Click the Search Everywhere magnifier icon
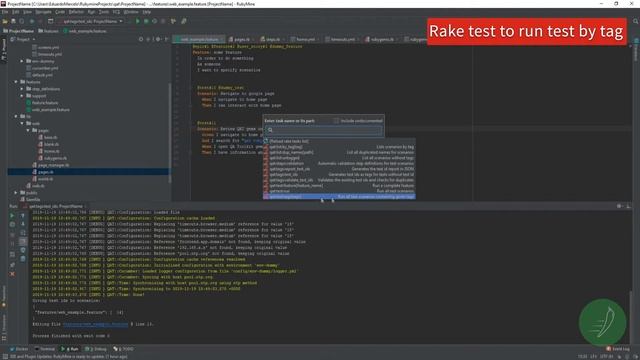The image size is (640, 360). click(x=636, y=21)
